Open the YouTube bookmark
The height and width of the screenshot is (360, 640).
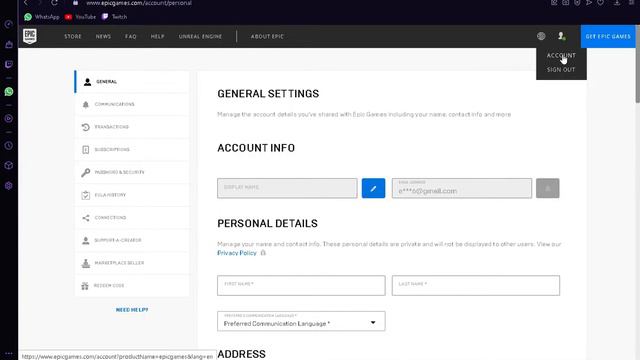pyautogui.click(x=80, y=17)
